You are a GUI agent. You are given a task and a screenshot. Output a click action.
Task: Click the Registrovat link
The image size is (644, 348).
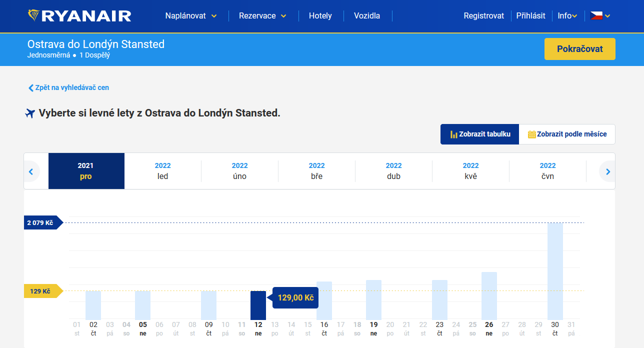[x=483, y=16]
